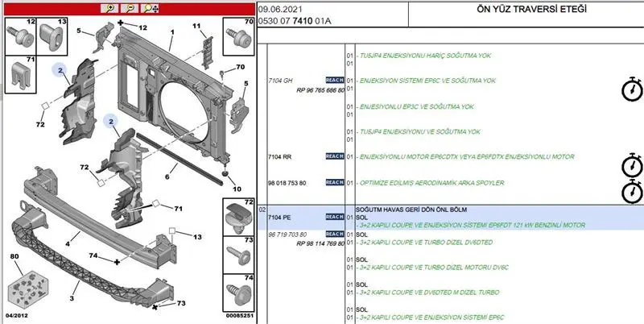The height and width of the screenshot is (324, 644).
Task: Open part reference 98 018 753 80
Action: [287, 183]
